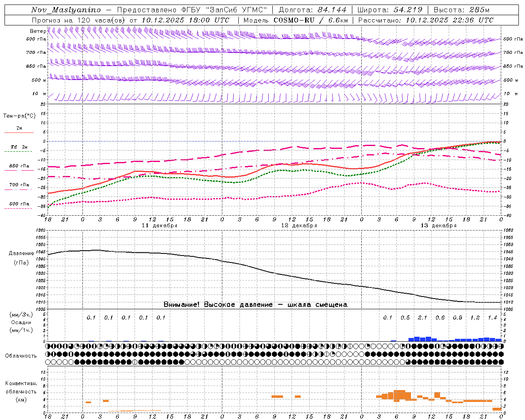Click the model label COSMO-RU / 6.6км
The height and width of the screenshot is (420, 525).
[x=311, y=20]
